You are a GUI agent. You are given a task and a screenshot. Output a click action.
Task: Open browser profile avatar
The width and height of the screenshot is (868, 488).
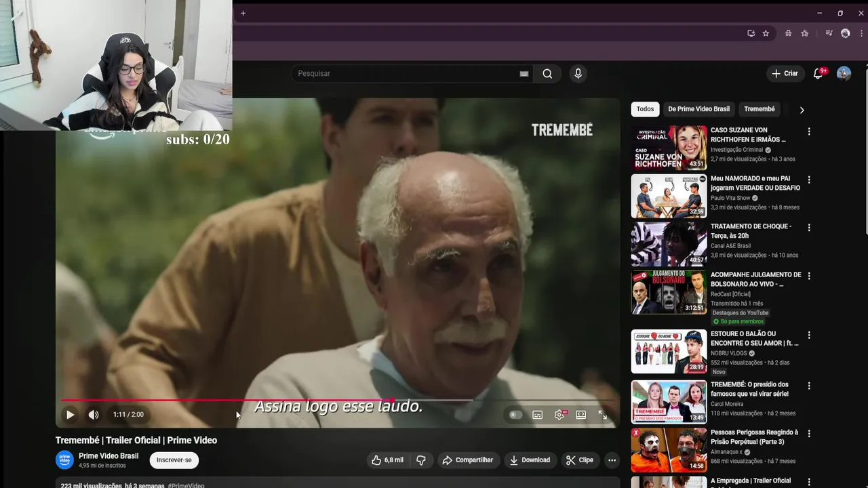(x=845, y=33)
